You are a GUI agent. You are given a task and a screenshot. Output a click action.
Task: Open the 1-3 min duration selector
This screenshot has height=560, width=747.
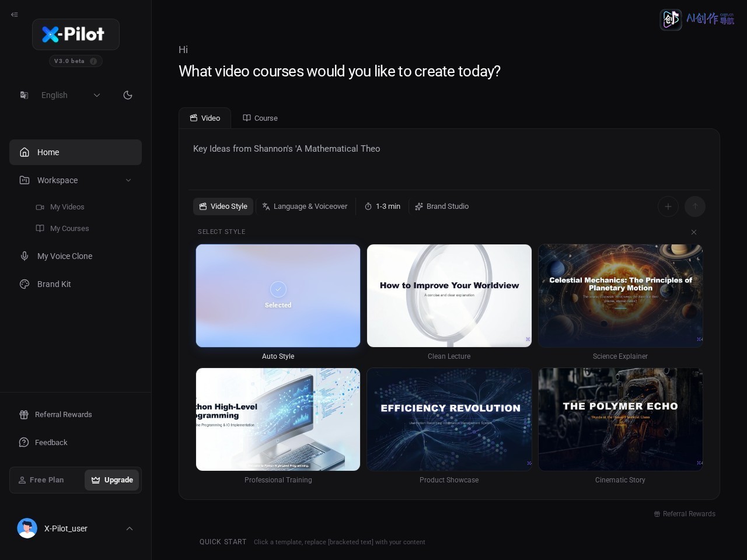click(382, 206)
